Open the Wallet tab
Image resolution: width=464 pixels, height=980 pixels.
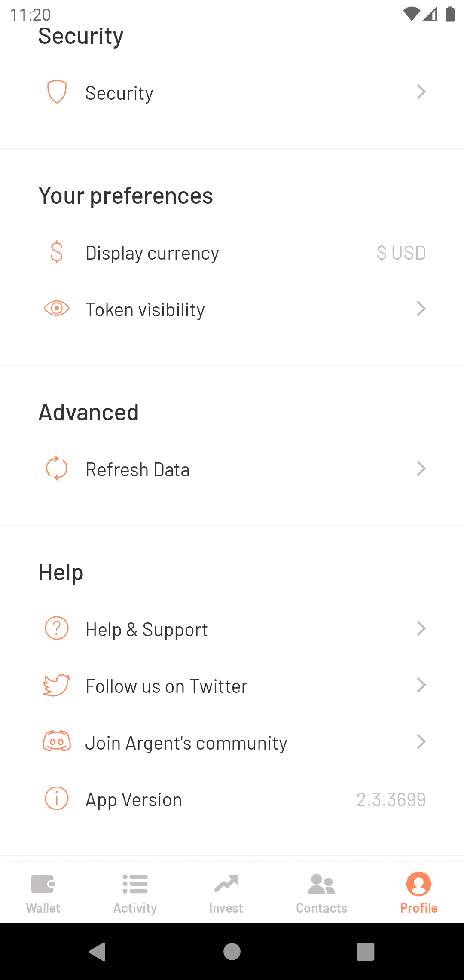point(43,892)
